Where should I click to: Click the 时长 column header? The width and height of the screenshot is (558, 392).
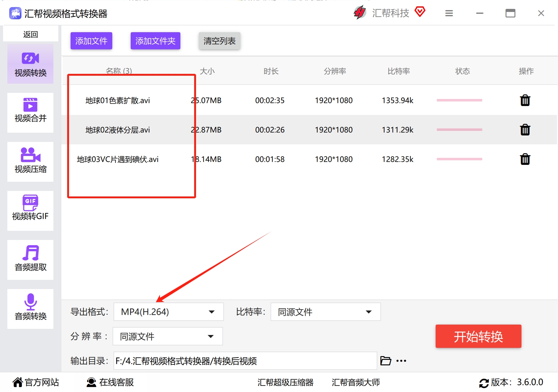pos(271,71)
